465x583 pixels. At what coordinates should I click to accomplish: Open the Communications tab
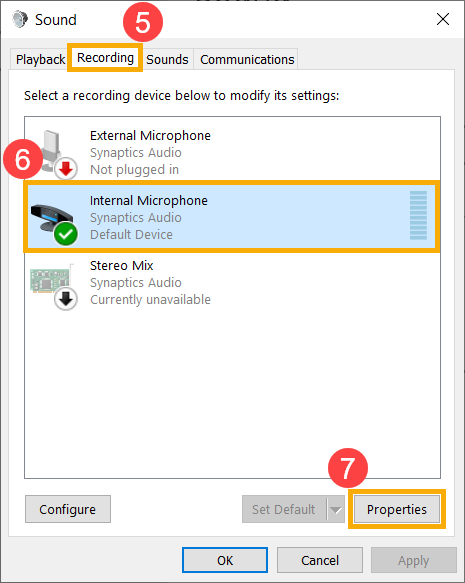[247, 59]
